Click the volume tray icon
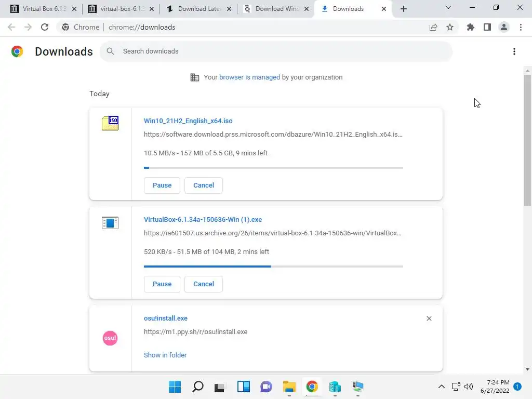The height and width of the screenshot is (399, 532). pos(469,387)
